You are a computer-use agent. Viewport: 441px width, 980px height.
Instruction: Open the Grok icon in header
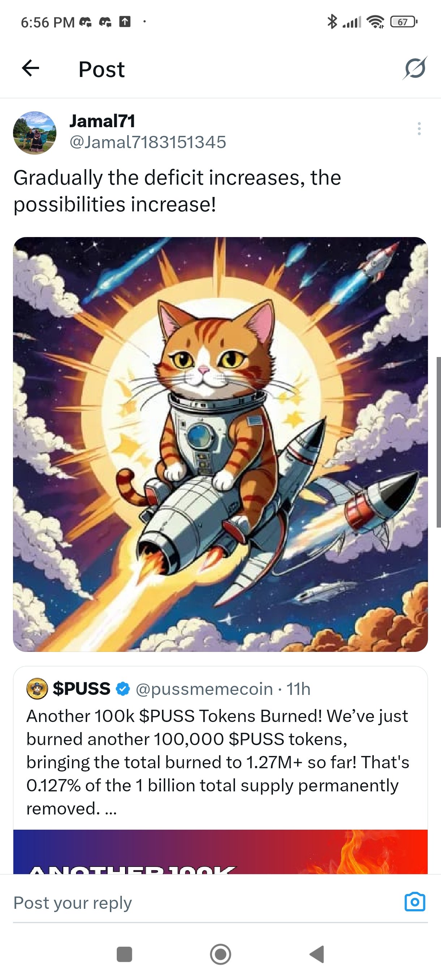[x=415, y=68]
